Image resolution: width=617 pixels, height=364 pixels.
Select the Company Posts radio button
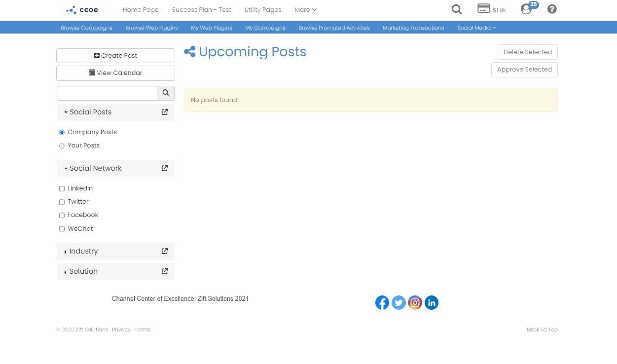[x=62, y=132]
